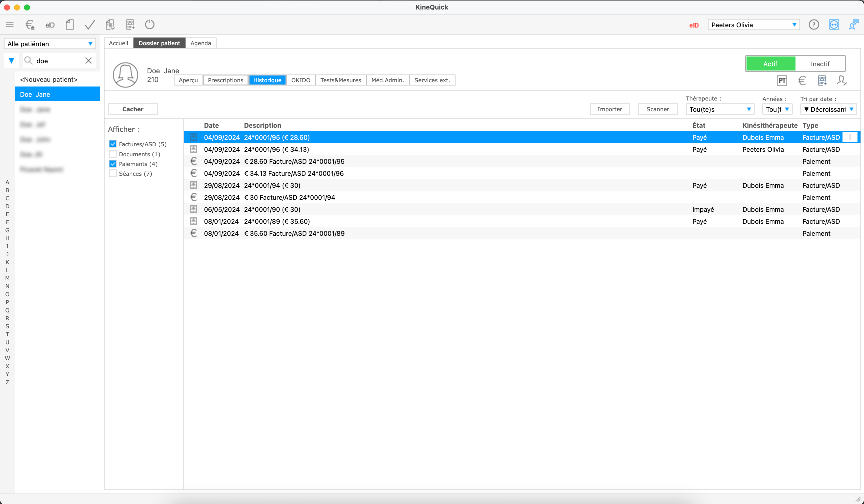The height and width of the screenshot is (504, 864).
Task: Switch to the Accueil tab
Action: (x=119, y=43)
